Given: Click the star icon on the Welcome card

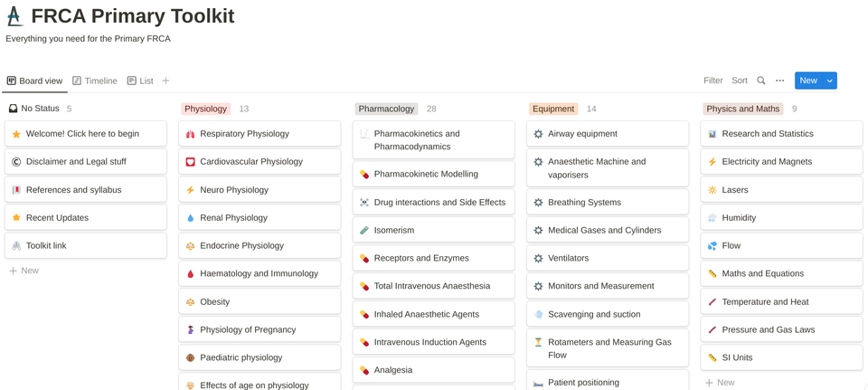Looking at the screenshot, I should pyautogui.click(x=16, y=134).
